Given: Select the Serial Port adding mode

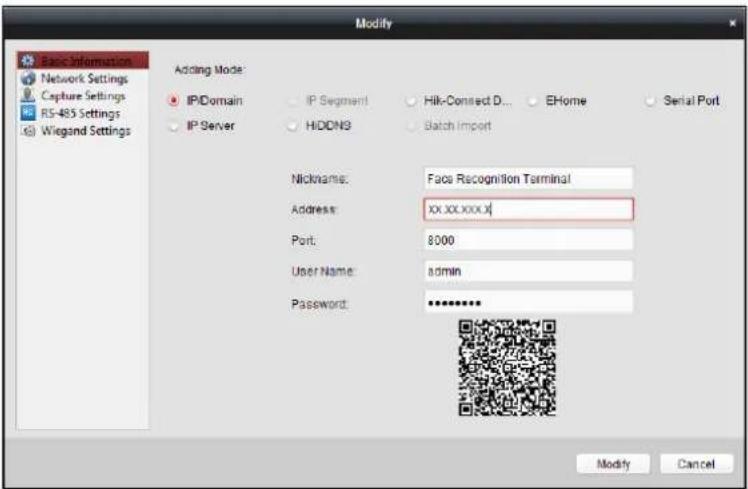Looking at the screenshot, I should pos(650,101).
